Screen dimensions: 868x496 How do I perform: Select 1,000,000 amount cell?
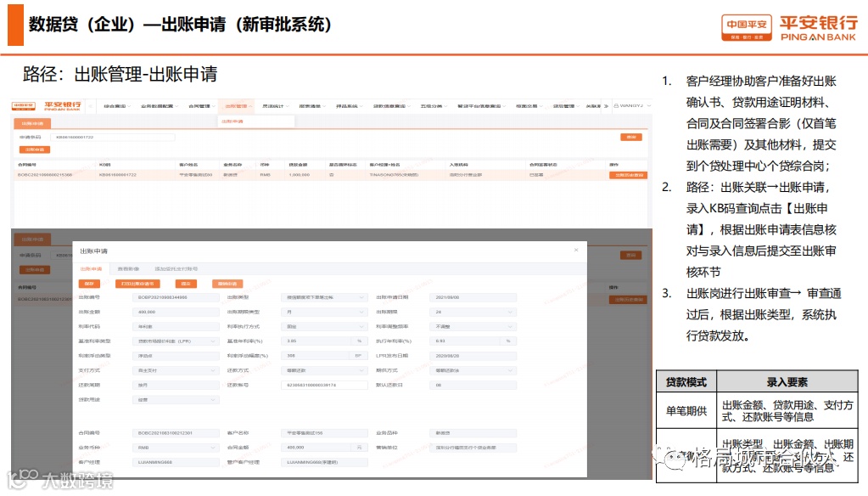click(x=300, y=175)
